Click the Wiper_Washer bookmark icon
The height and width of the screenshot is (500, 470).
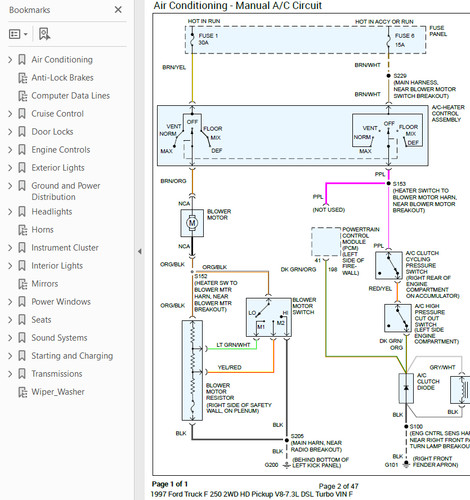(x=22, y=392)
